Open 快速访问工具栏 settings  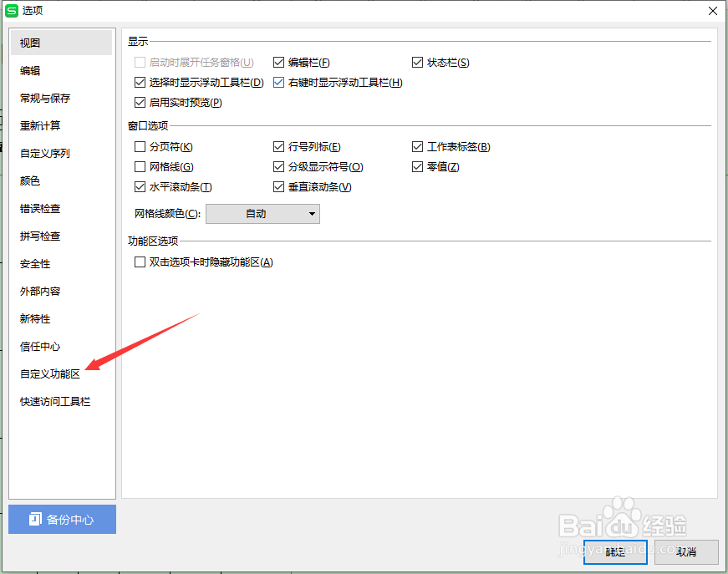coord(55,401)
